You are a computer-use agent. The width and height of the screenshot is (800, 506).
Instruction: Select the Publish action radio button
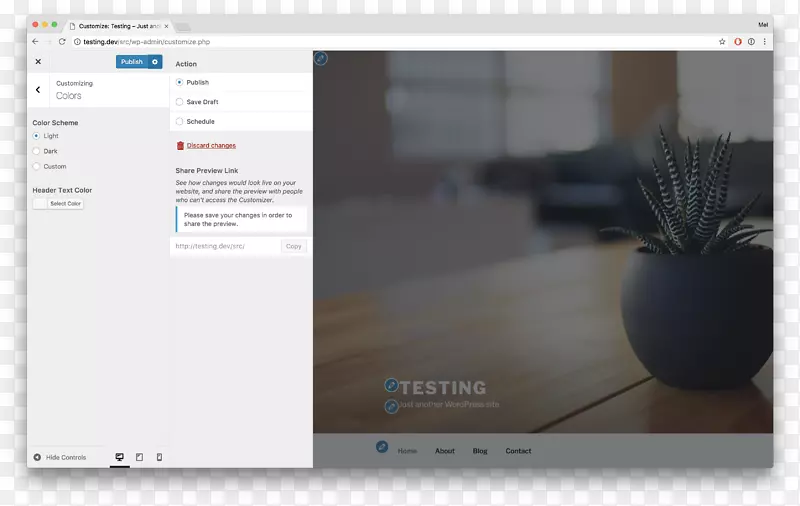pos(179,82)
